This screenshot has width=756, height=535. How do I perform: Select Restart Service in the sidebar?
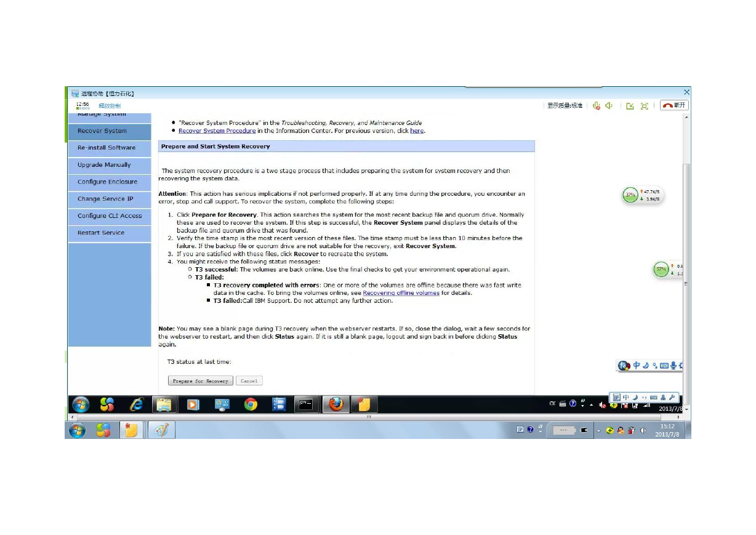click(x=110, y=233)
